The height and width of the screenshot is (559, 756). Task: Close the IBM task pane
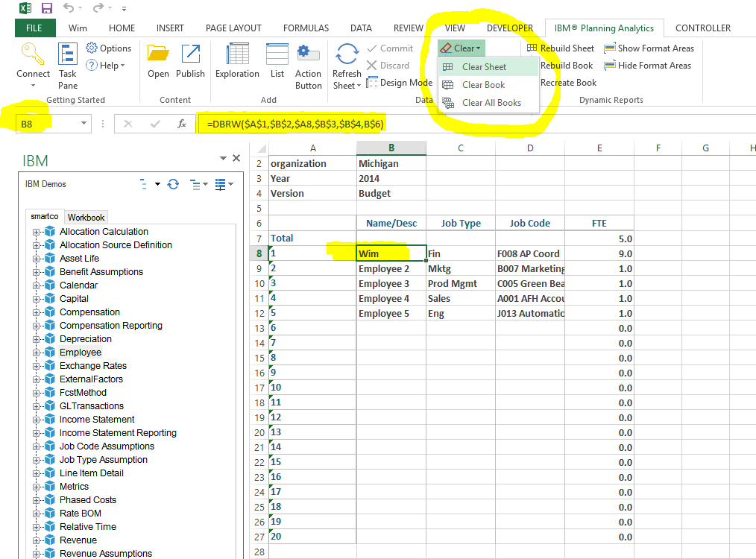pos(236,158)
